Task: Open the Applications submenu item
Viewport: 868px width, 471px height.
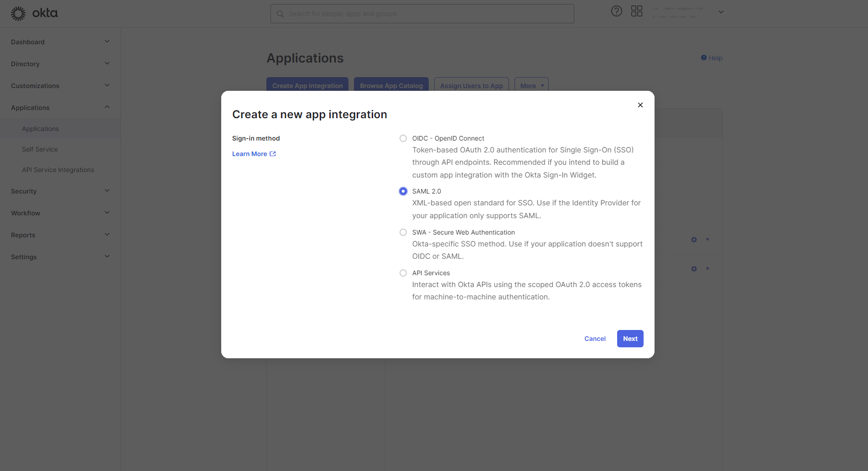Action: pos(40,129)
